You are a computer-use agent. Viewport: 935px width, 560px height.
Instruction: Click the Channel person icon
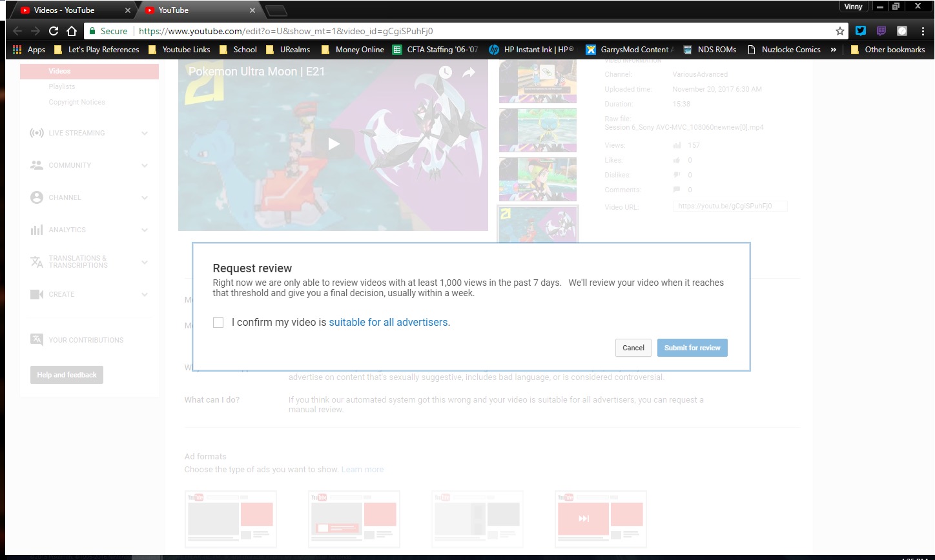click(x=37, y=197)
